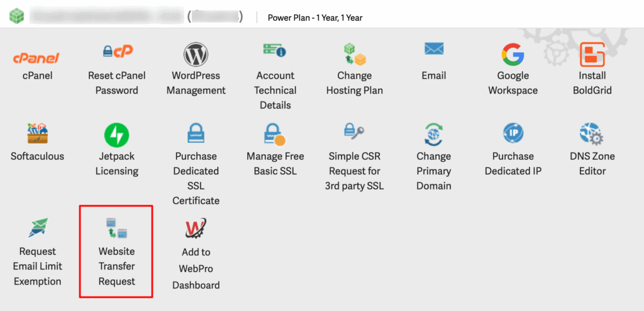Screen dimensions: 644x311
Task: Click the Request Email Limit Exemption icon
Action: pos(37,227)
